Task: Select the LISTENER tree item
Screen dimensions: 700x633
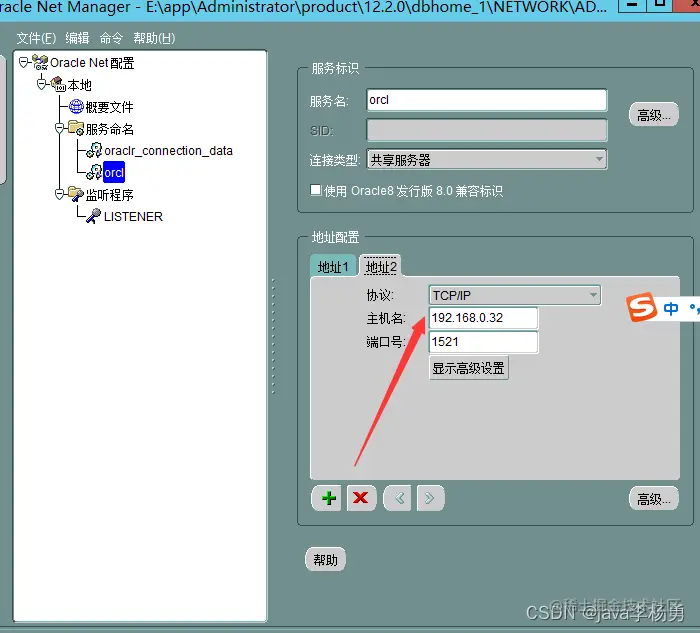Action: tap(133, 217)
